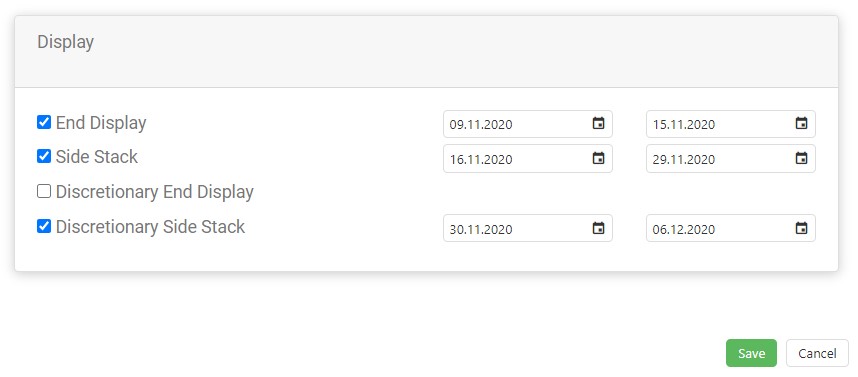858x377 pixels.
Task: Select the Side Stack start date 16.11.2020
Action: (x=527, y=159)
